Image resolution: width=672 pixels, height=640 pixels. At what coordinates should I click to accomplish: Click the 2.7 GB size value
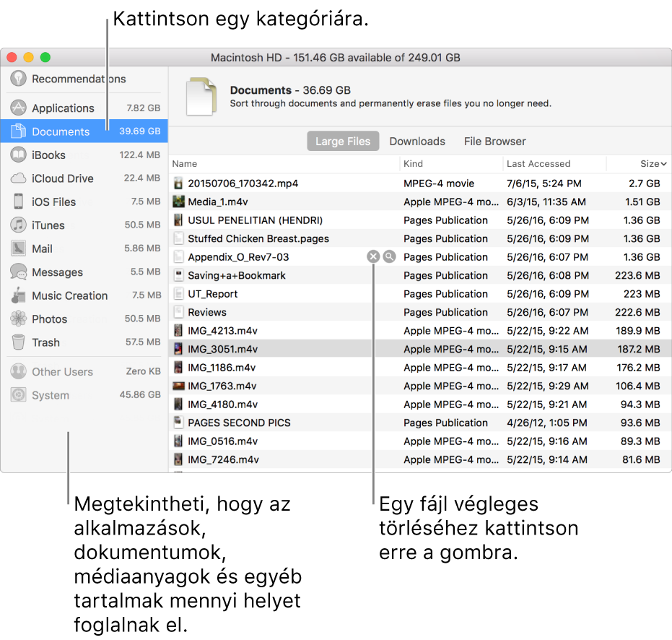pos(644,183)
